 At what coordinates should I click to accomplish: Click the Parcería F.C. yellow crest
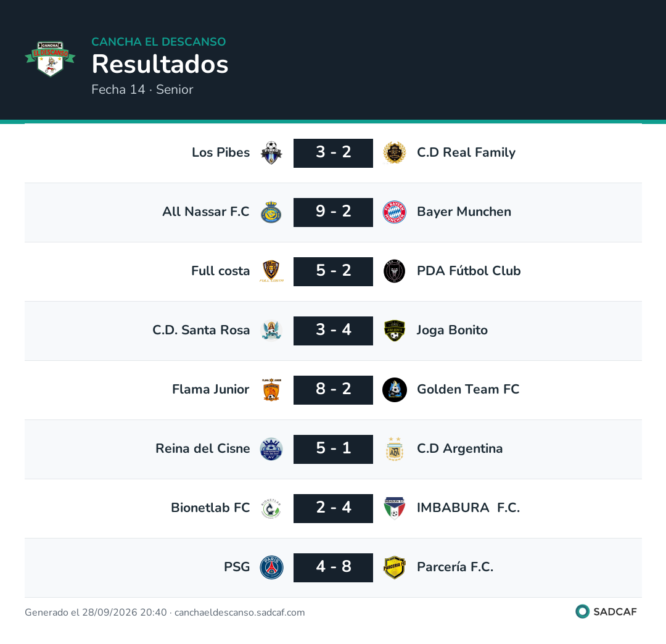395,568
